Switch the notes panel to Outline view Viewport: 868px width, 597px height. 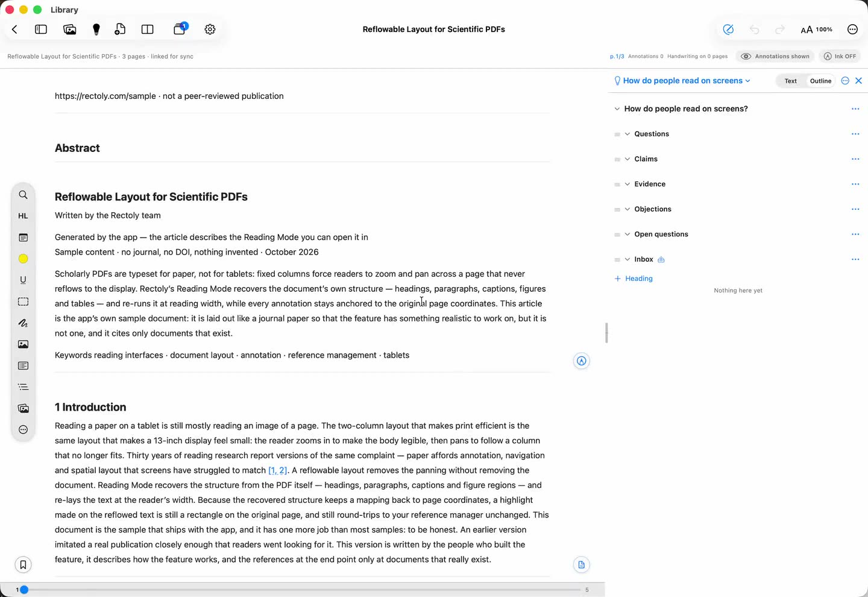[x=820, y=81]
